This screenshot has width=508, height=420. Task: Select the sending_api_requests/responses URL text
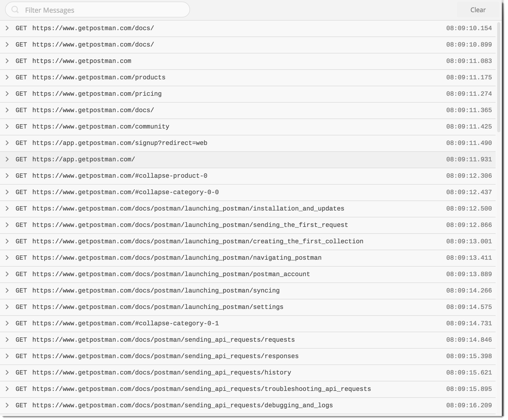[x=165, y=356]
